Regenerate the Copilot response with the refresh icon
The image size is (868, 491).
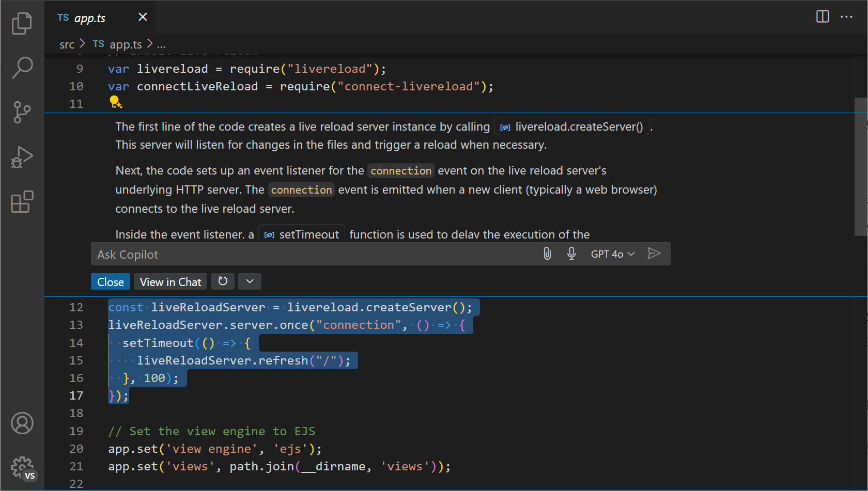(222, 281)
